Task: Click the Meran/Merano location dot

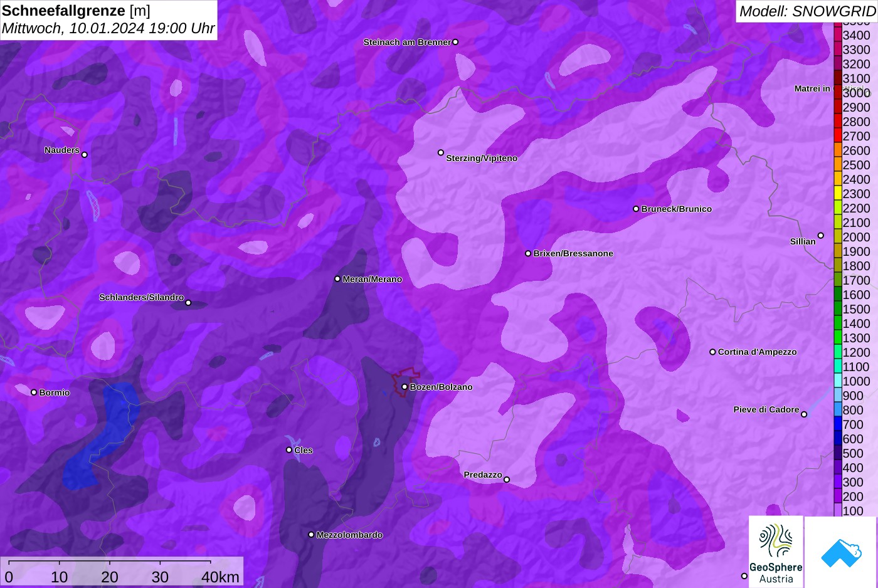Action: (x=337, y=279)
